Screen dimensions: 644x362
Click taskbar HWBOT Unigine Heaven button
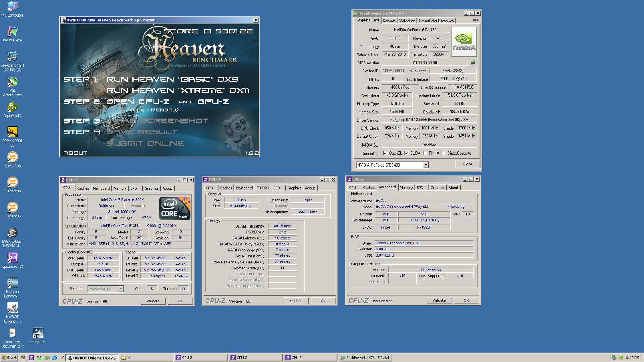92,358
